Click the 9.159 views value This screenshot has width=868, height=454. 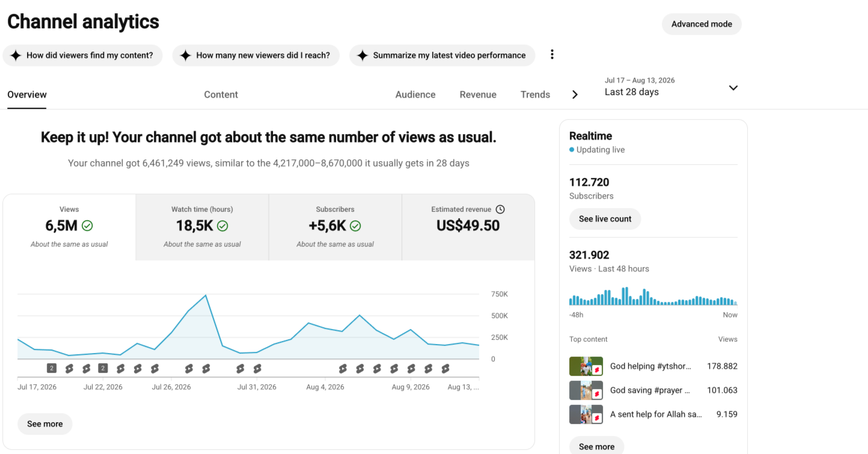pos(727,414)
